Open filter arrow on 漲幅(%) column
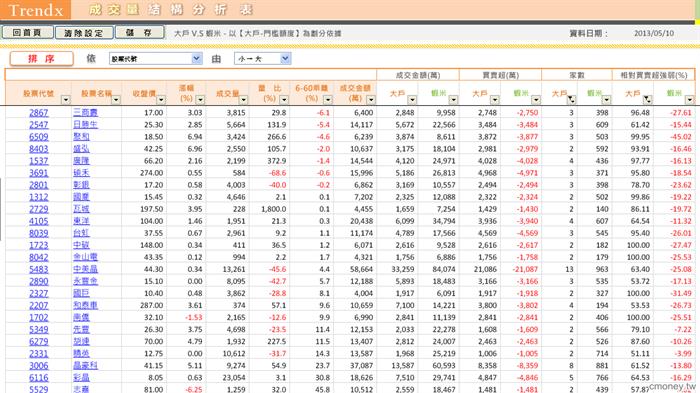 click(200, 100)
